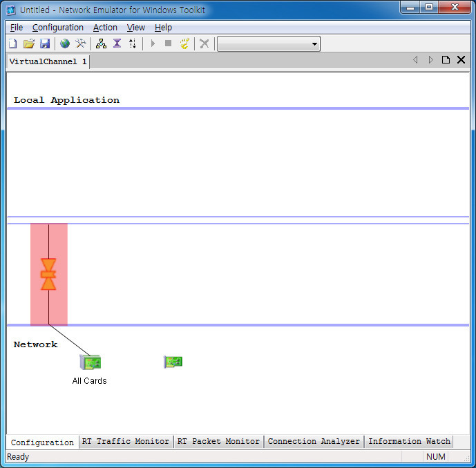The height and width of the screenshot is (468, 476).
Task: Click the up-down arrows toolbar icon
Action: coord(133,43)
